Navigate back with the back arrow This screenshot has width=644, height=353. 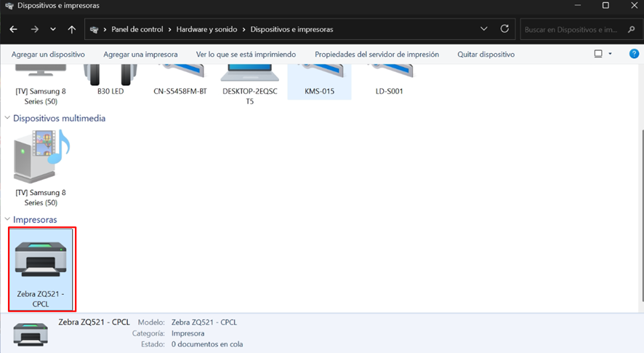point(13,30)
